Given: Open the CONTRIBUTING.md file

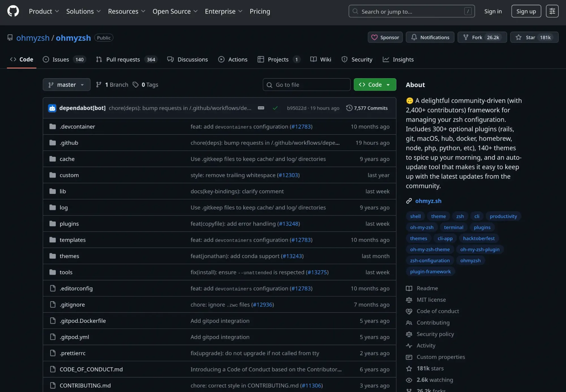Looking at the screenshot, I should click(x=85, y=385).
